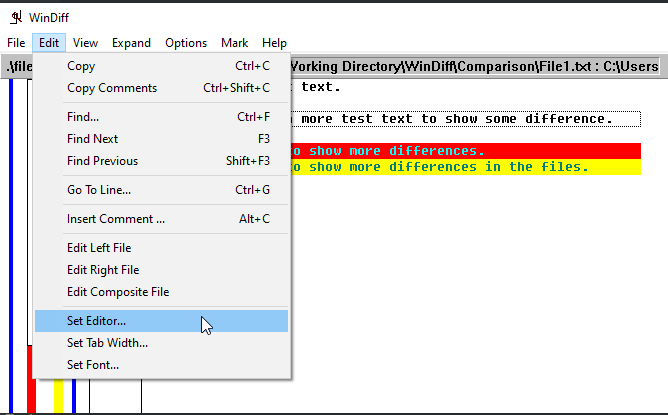Open the Help menu
Image resolution: width=668 pixels, height=415 pixels.
pyautogui.click(x=274, y=43)
